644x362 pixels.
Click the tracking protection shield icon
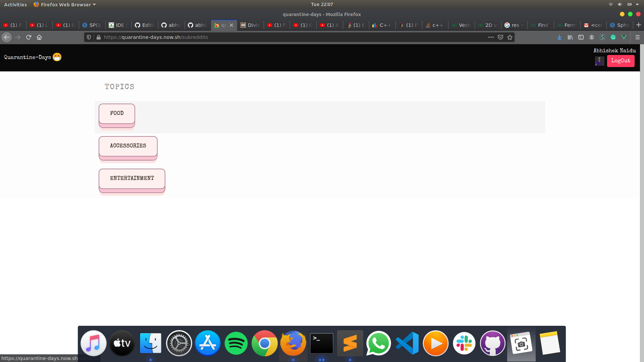[x=89, y=37]
